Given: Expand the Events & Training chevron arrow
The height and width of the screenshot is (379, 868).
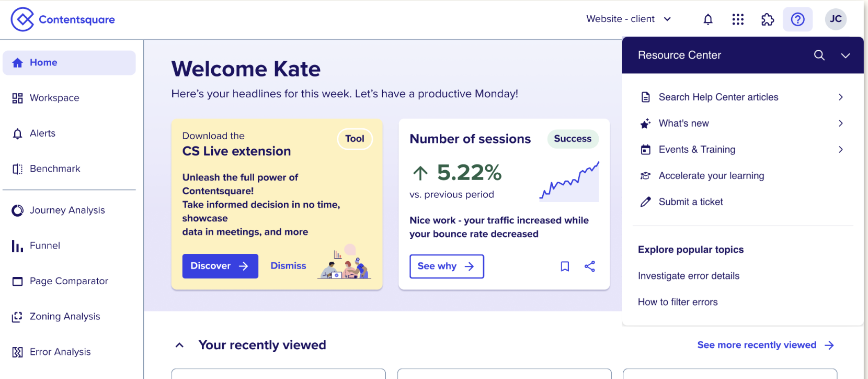Looking at the screenshot, I should pos(841,149).
